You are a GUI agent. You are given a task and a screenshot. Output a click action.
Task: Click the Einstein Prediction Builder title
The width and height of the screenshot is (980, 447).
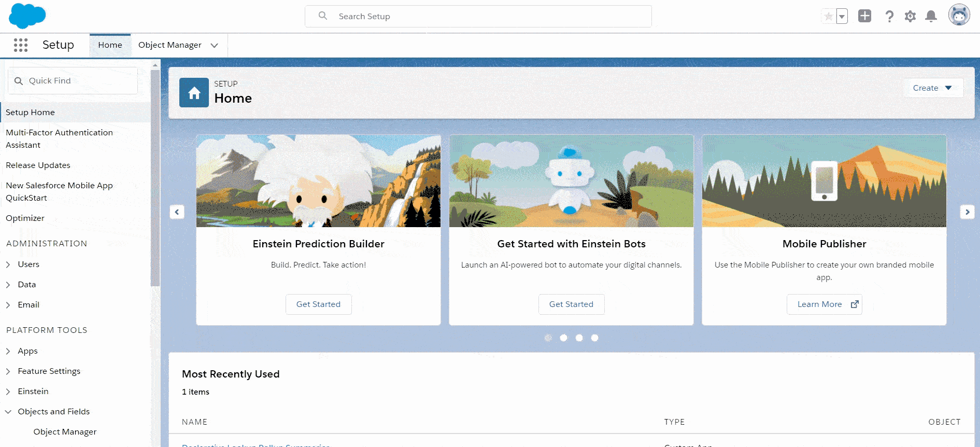coord(319,244)
